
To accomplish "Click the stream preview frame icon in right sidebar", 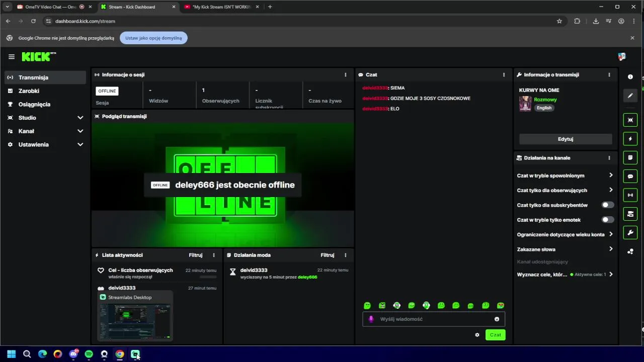I will [630, 120].
